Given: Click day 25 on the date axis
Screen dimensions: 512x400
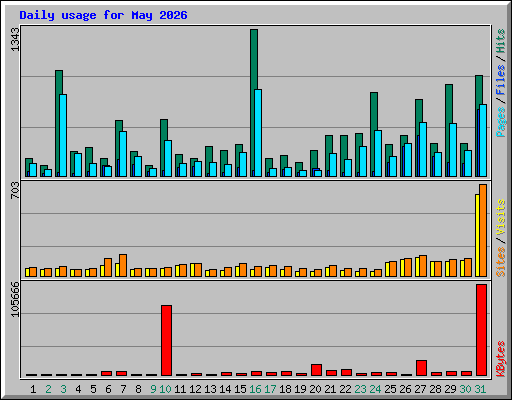Looking at the screenshot, I should (390, 389).
